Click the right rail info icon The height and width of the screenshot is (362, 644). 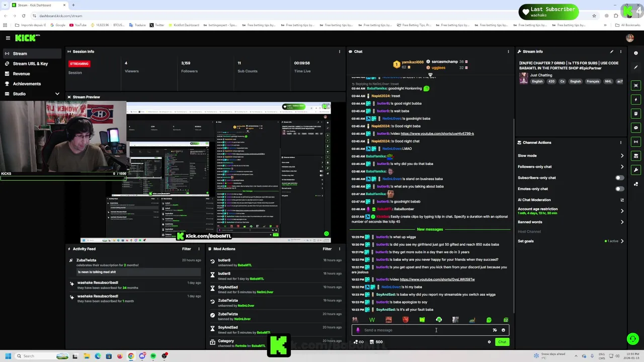click(636, 53)
